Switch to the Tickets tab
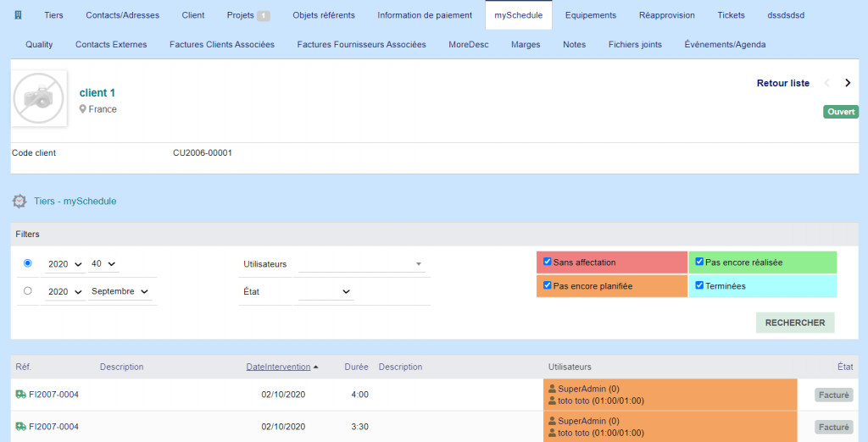The height and width of the screenshot is (442, 868). pyautogui.click(x=731, y=15)
